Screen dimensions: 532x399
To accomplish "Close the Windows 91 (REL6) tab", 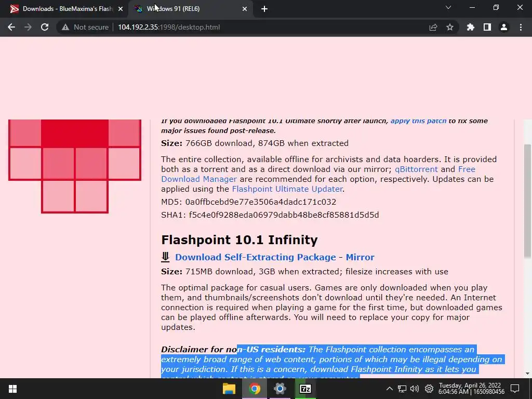I will pyautogui.click(x=245, y=9).
